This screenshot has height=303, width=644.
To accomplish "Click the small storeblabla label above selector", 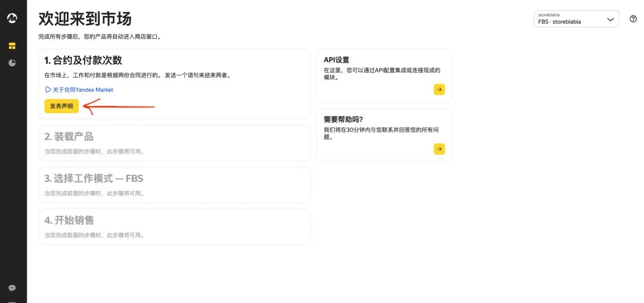I will [x=549, y=15].
